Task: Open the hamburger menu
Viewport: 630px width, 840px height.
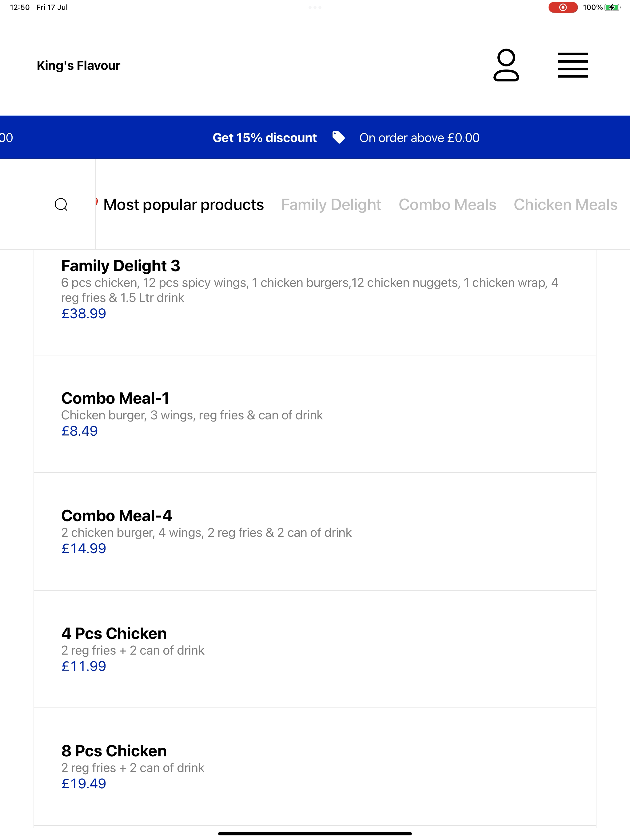Action: click(x=572, y=65)
